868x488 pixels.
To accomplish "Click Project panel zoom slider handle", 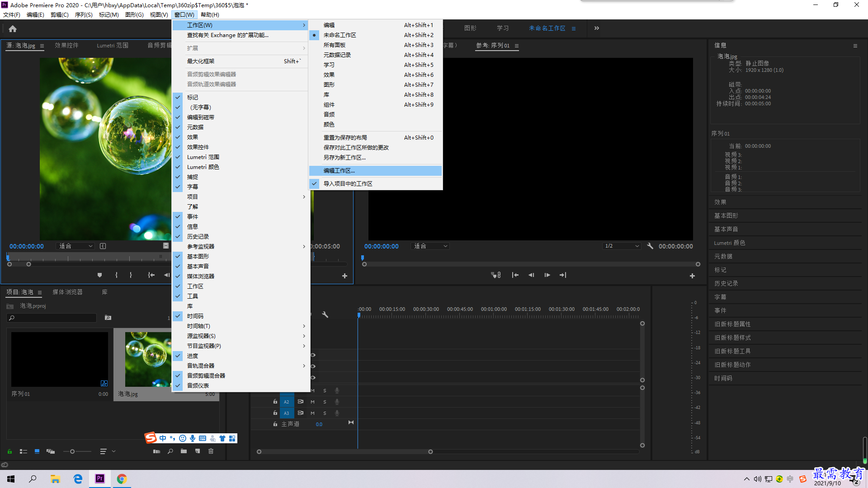I will [72, 451].
